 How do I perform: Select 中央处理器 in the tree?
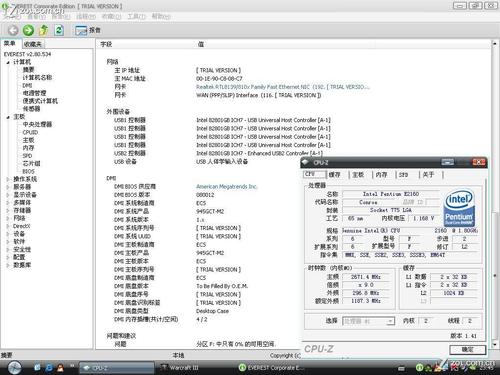click(37, 124)
